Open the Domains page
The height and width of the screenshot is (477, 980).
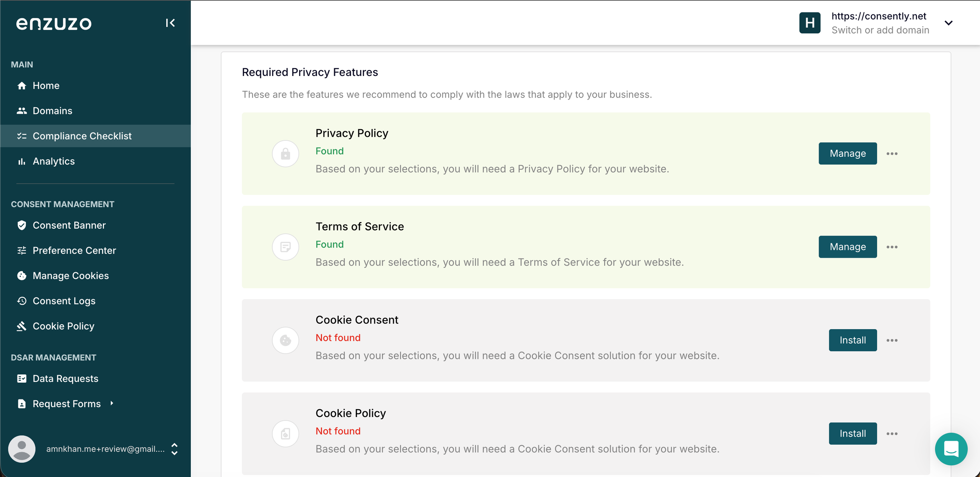click(x=96, y=111)
